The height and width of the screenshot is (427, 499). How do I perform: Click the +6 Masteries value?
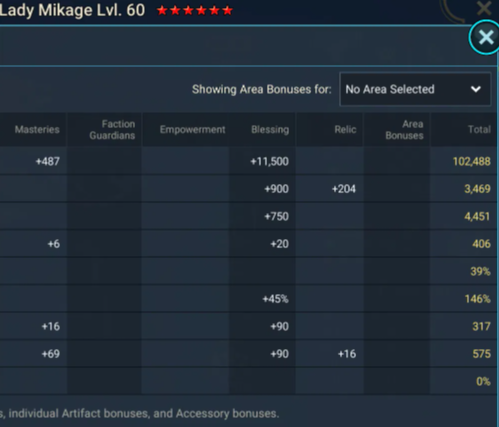tap(54, 244)
